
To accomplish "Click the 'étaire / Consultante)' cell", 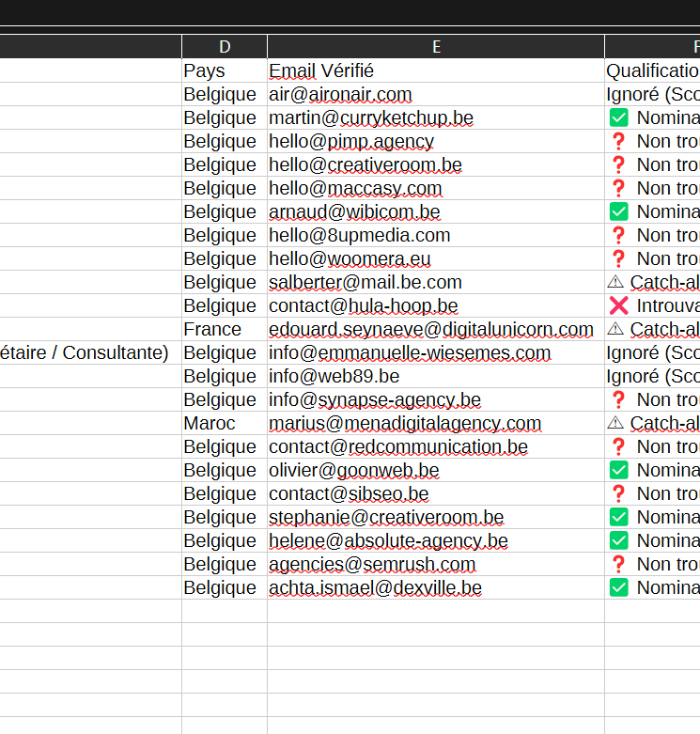I will [x=91, y=352].
